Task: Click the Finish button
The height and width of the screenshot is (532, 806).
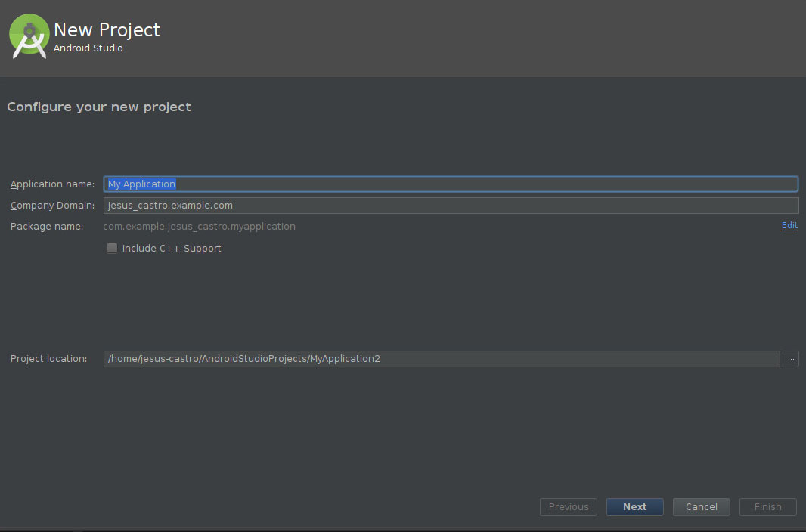Action: [768, 507]
